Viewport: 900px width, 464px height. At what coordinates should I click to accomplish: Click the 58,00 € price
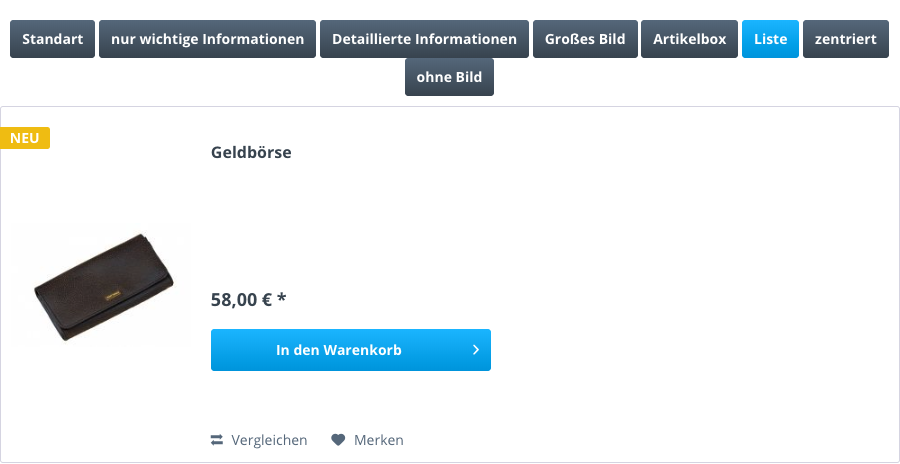(241, 299)
